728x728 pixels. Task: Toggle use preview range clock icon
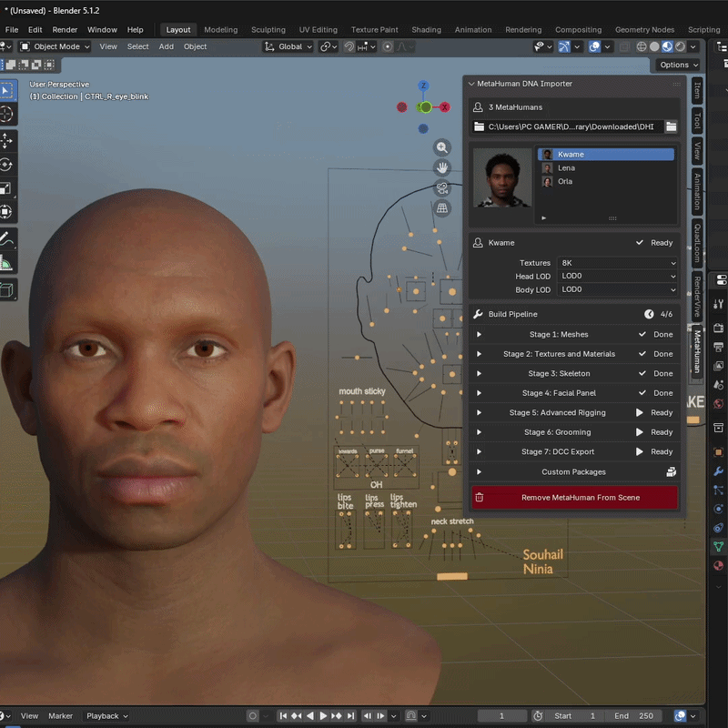pos(538,716)
